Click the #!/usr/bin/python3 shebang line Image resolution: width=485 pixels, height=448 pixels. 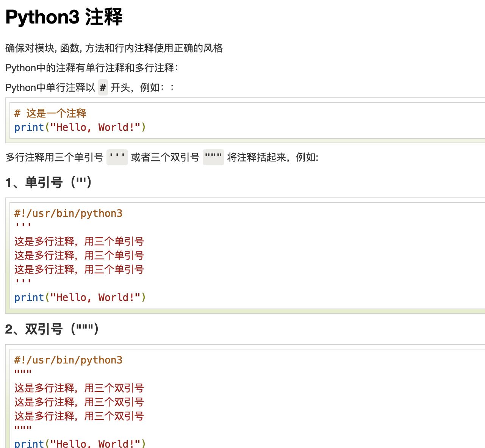point(68,213)
